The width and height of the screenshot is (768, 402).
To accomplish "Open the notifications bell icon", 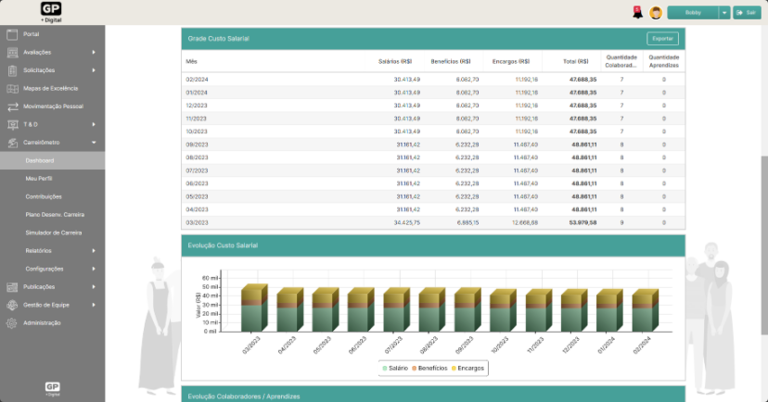I will [x=637, y=12].
